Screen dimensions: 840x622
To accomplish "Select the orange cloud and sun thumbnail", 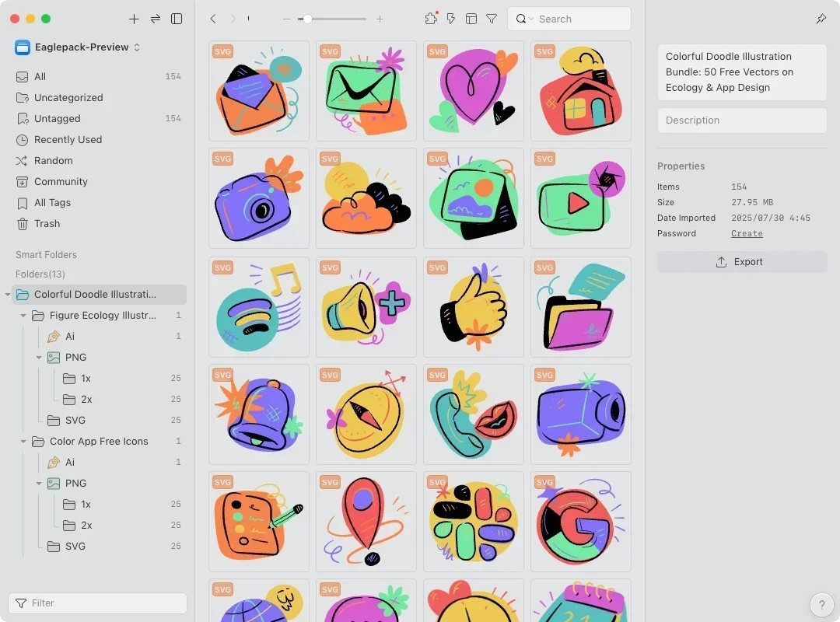I will (366, 198).
